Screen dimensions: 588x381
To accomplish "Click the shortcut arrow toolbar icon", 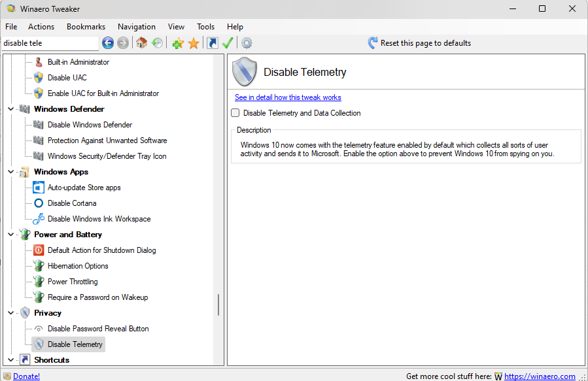I will [x=213, y=43].
